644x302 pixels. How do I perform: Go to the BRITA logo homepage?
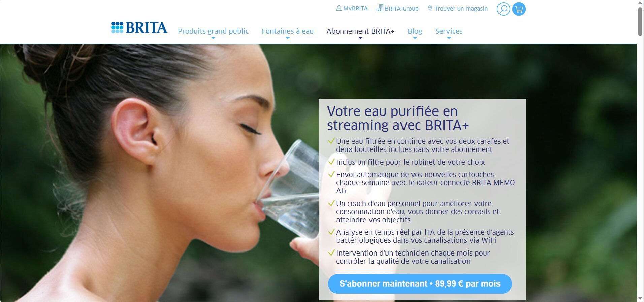click(139, 28)
